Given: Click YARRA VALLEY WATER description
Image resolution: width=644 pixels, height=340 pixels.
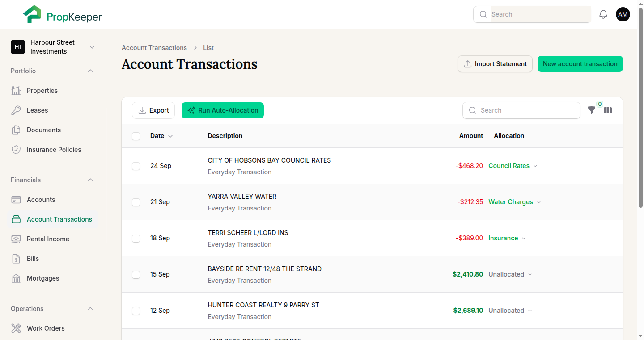Looking at the screenshot, I should point(242,197).
